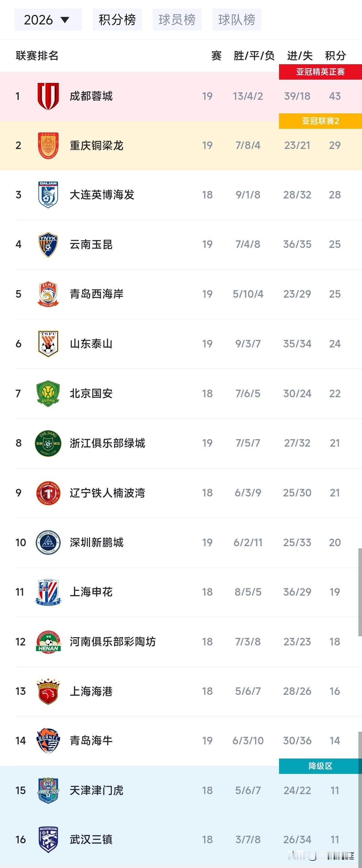Tap the 山东泰山 TSFC logo
This screenshot has height=868, width=362.
tap(48, 344)
